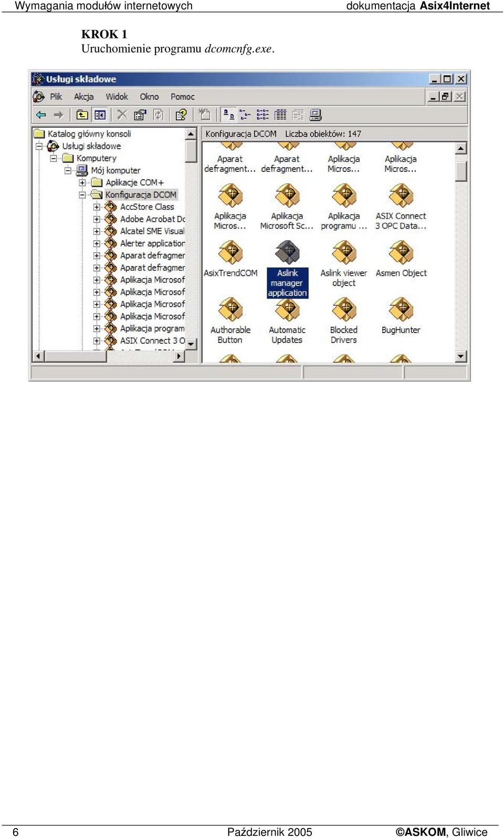
Task: Open the Okno menu
Action: click(x=149, y=97)
